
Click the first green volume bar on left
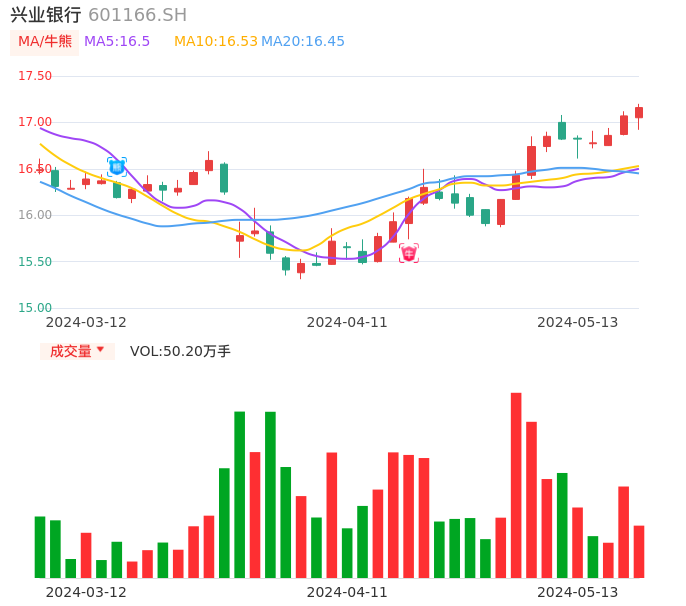40,547
